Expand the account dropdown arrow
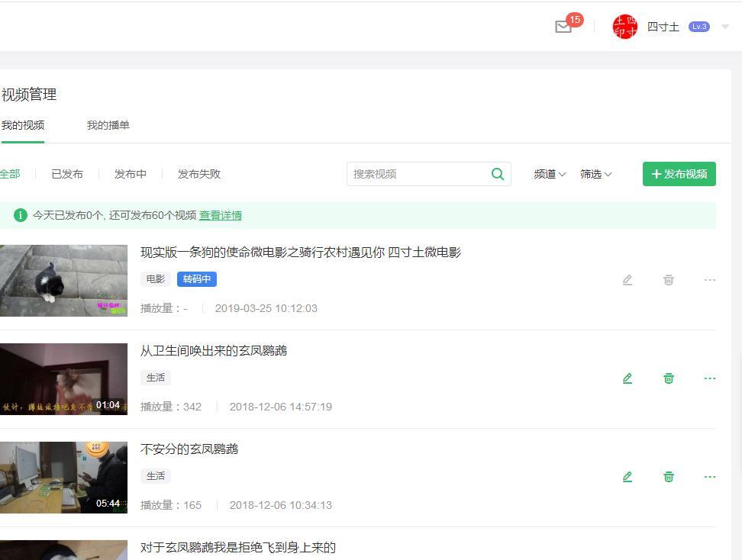 coord(725,27)
